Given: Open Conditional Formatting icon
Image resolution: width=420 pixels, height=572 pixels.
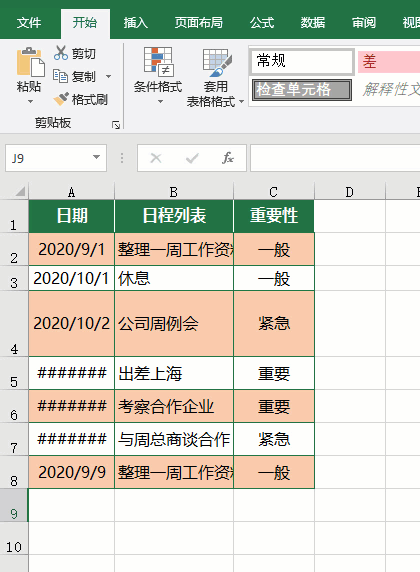Looking at the screenshot, I should [x=158, y=62].
